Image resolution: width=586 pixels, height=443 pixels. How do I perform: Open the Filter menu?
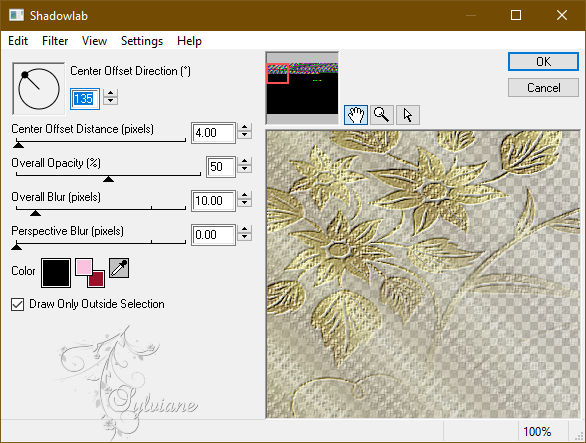pyautogui.click(x=55, y=41)
